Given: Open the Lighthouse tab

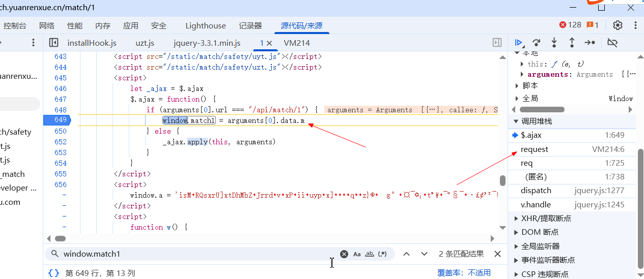Looking at the screenshot, I should click(206, 25).
